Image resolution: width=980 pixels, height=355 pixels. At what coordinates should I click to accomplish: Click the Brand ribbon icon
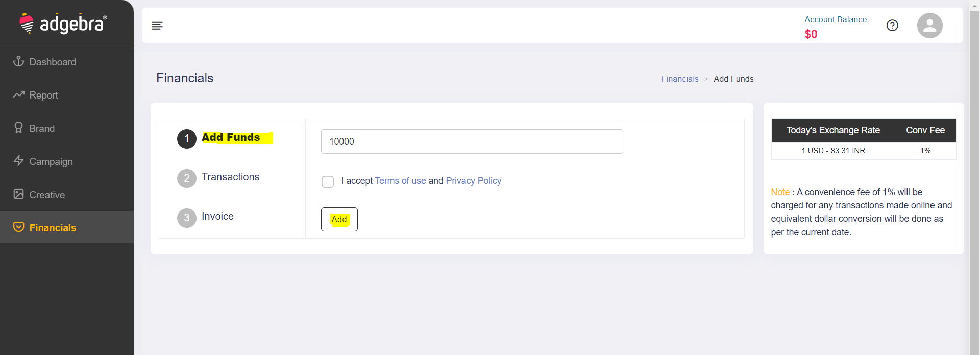click(19, 128)
